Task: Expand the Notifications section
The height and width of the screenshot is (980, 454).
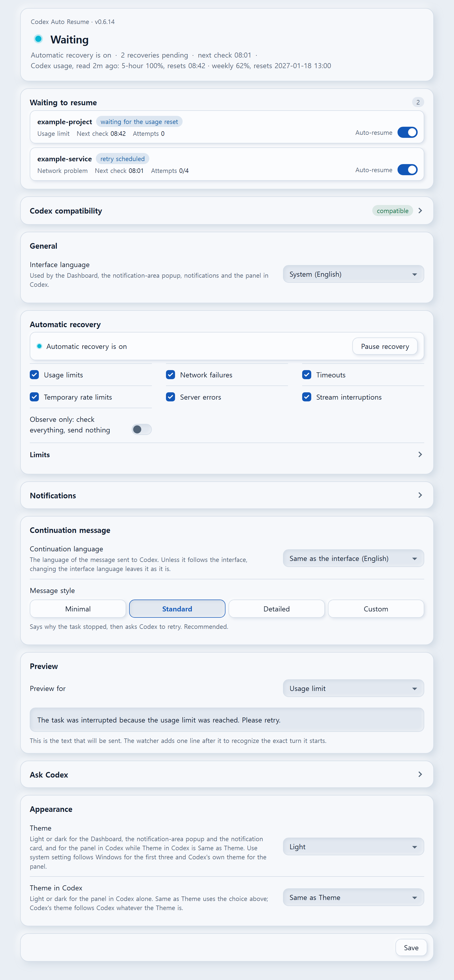Action: (226, 495)
